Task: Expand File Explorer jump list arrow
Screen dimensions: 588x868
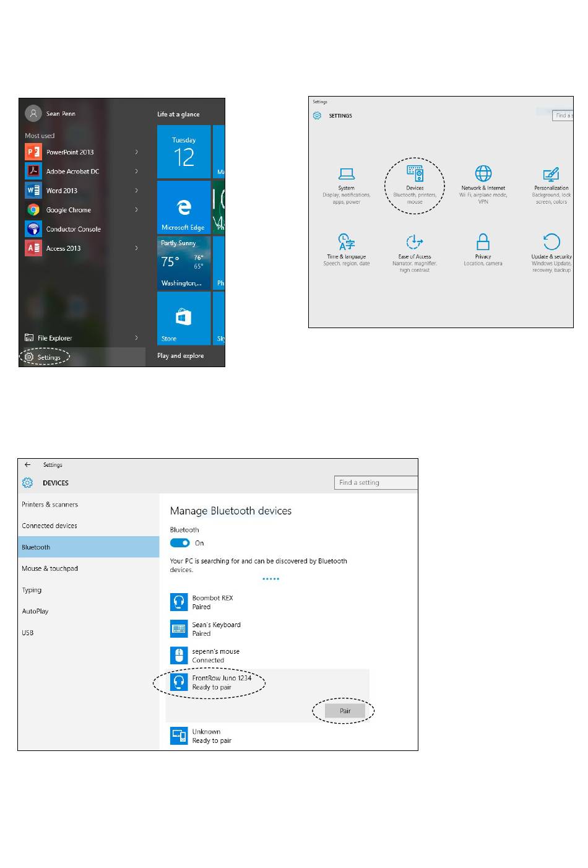Action: point(136,337)
